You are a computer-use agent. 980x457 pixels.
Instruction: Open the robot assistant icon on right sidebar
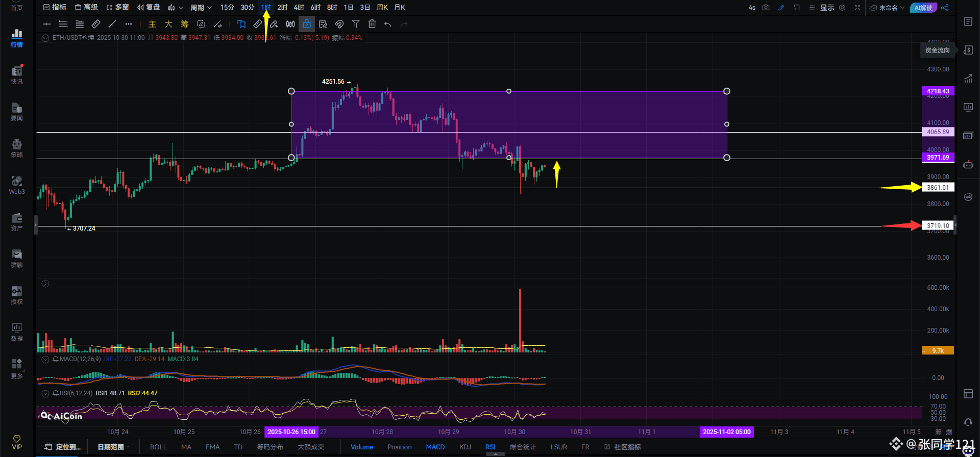click(x=968, y=165)
